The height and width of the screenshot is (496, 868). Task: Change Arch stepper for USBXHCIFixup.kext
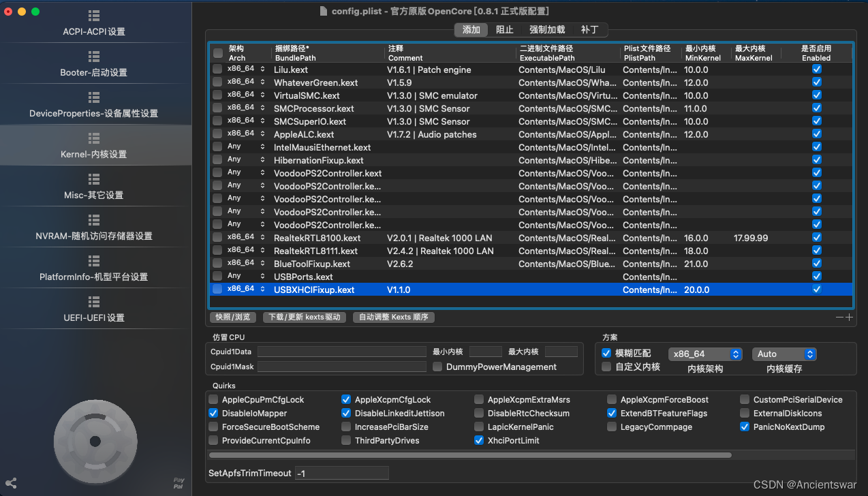click(262, 290)
